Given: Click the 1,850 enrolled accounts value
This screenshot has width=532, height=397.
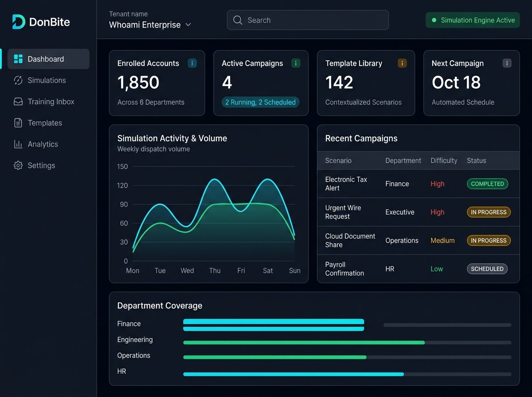Looking at the screenshot, I should pos(138,82).
